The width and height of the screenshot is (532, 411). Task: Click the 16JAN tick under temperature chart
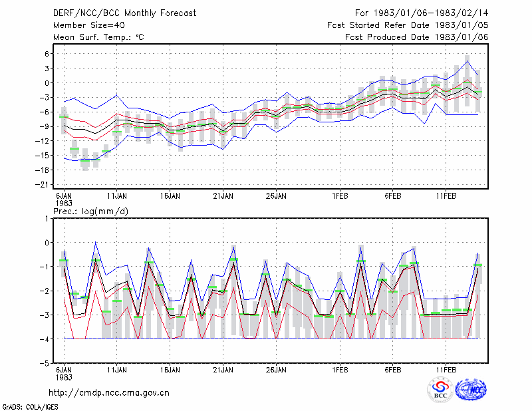(x=170, y=196)
